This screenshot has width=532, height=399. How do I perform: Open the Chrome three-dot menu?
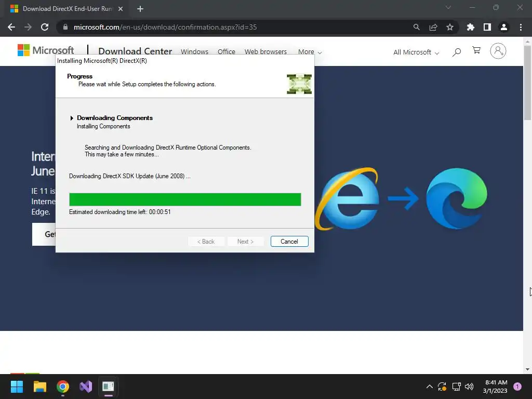[x=521, y=27]
